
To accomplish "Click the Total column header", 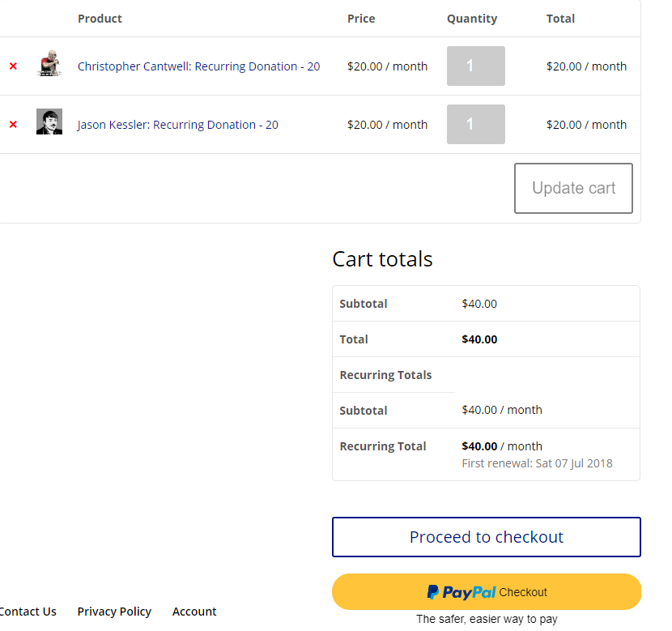I will pyautogui.click(x=560, y=19).
